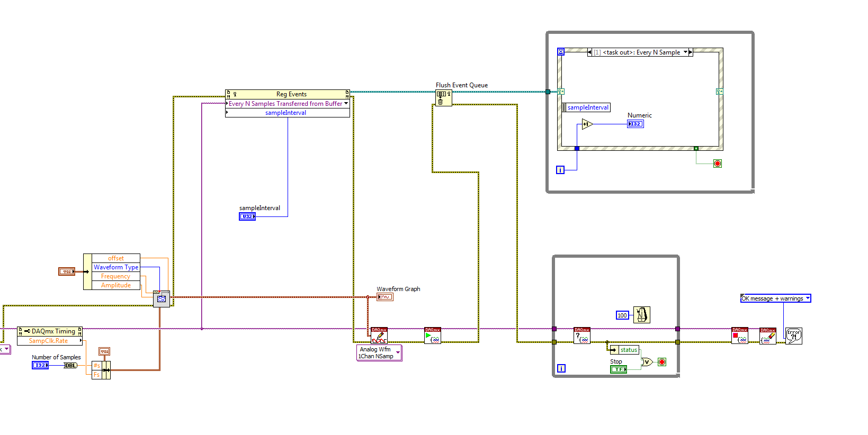Click the Reg Events node header
Viewport: 868px width, 435px height.
(288, 94)
